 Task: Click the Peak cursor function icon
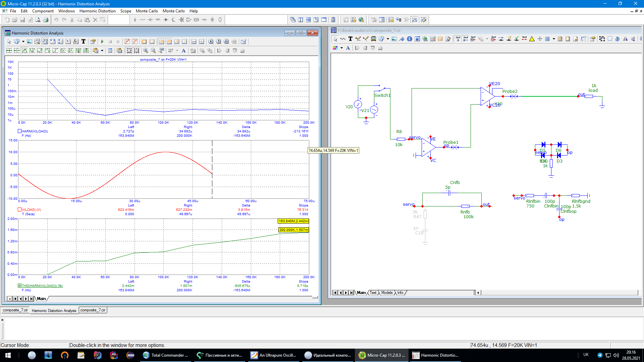point(25,51)
